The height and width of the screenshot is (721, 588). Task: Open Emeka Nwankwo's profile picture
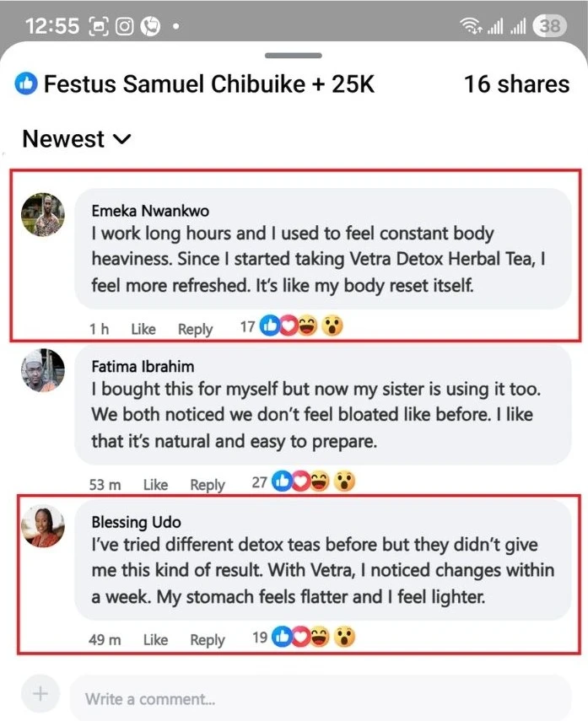(42, 214)
